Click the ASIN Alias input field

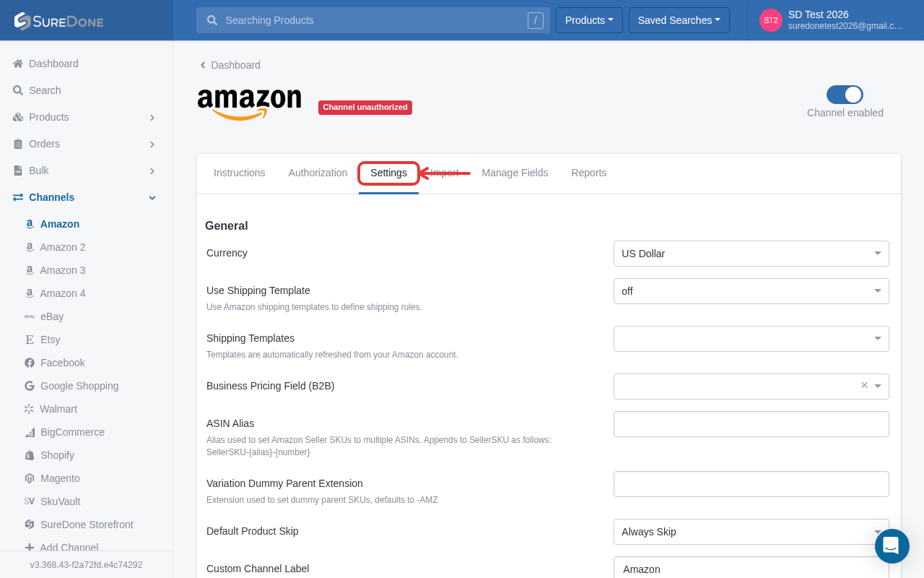(751, 424)
